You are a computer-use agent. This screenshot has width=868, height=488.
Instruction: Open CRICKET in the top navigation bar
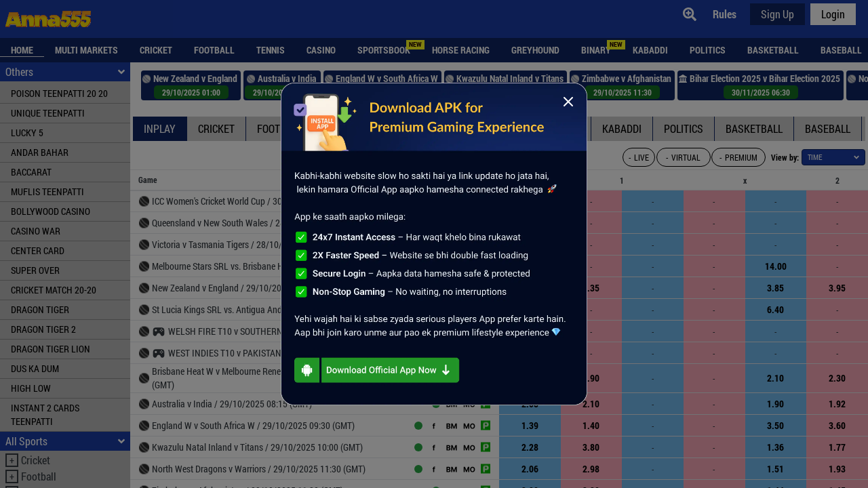coord(156,50)
